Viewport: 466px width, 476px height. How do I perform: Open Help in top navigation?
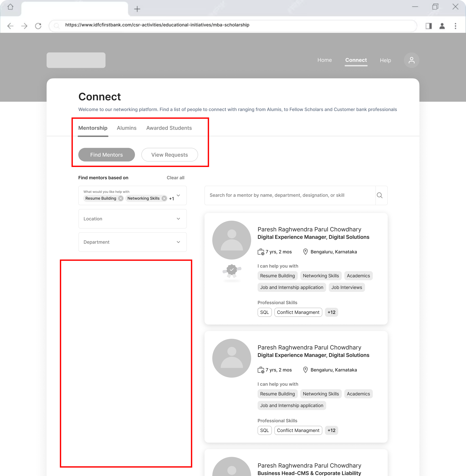pos(385,60)
